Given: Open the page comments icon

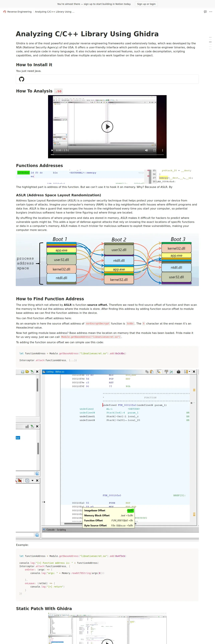Looking at the screenshot, I should coord(205,12).
